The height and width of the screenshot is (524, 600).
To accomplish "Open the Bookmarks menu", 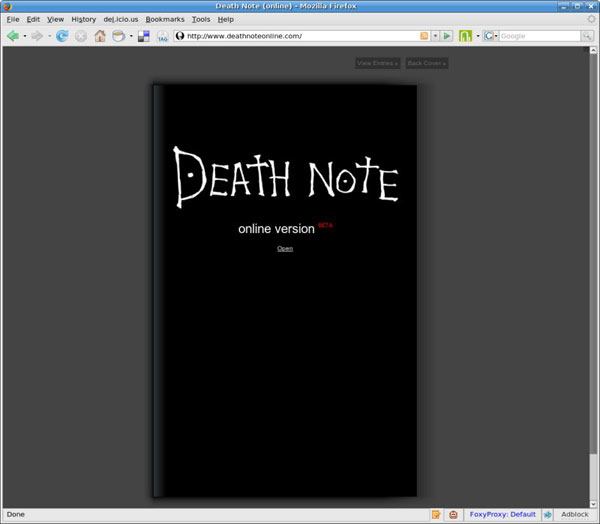I will pos(164,19).
